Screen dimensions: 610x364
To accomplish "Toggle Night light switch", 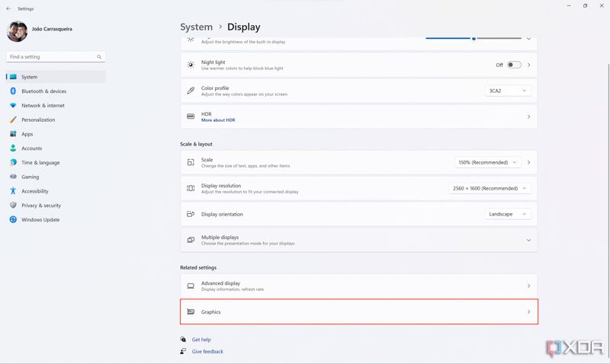I will pyautogui.click(x=514, y=65).
